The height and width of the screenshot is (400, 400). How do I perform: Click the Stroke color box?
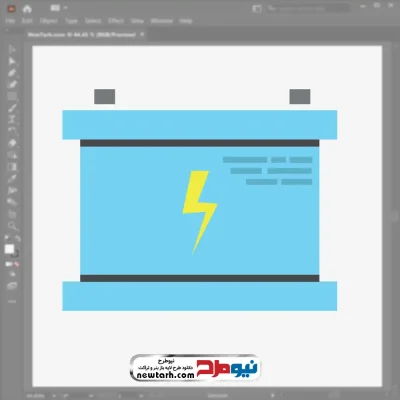coord(15,254)
